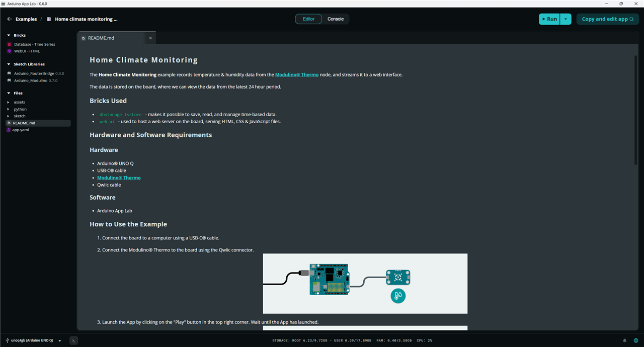This screenshot has width=644, height=347.
Task: Click the RAM usage status text
Action: click(x=394, y=340)
